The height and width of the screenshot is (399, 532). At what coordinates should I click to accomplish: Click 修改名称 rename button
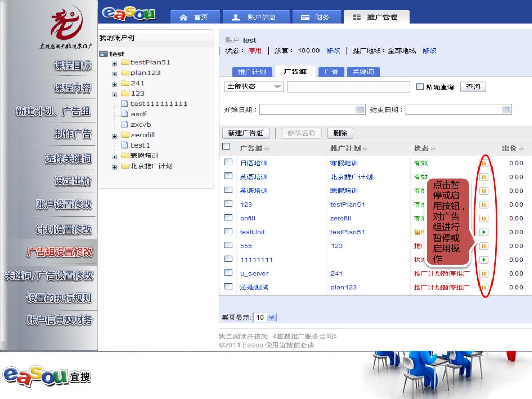pos(301,133)
